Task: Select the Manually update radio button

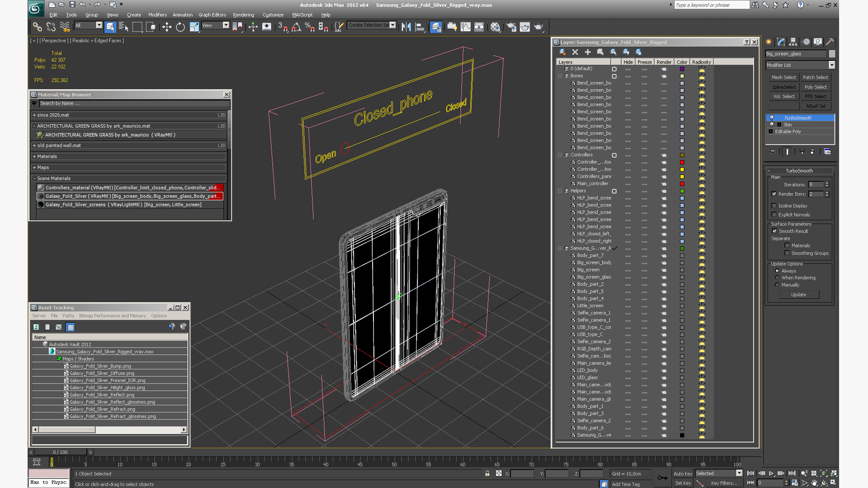Action: tap(777, 285)
